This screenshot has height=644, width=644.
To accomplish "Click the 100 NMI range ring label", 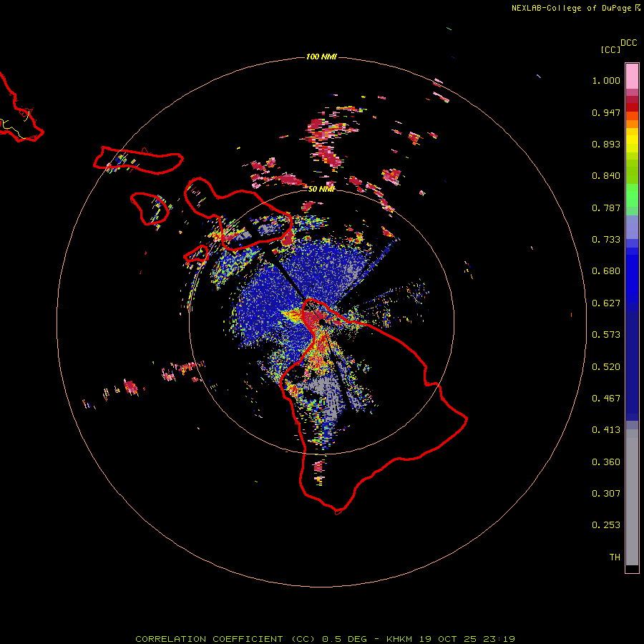I will pos(321,57).
